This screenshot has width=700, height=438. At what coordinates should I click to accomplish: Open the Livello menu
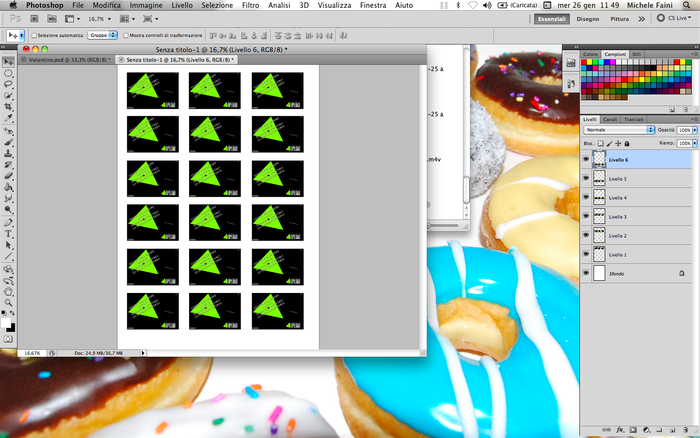tap(182, 5)
